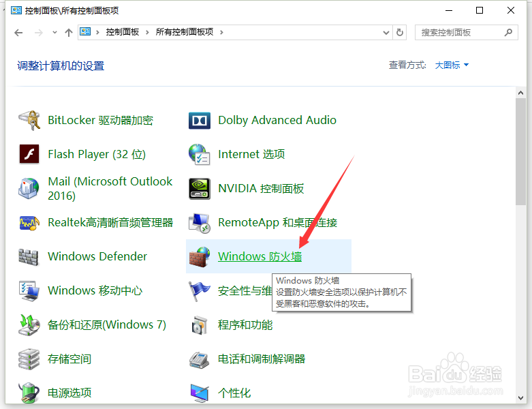The image size is (532, 409).
Task: Open the 大图标 view mode dropdown
Action: tap(452, 65)
